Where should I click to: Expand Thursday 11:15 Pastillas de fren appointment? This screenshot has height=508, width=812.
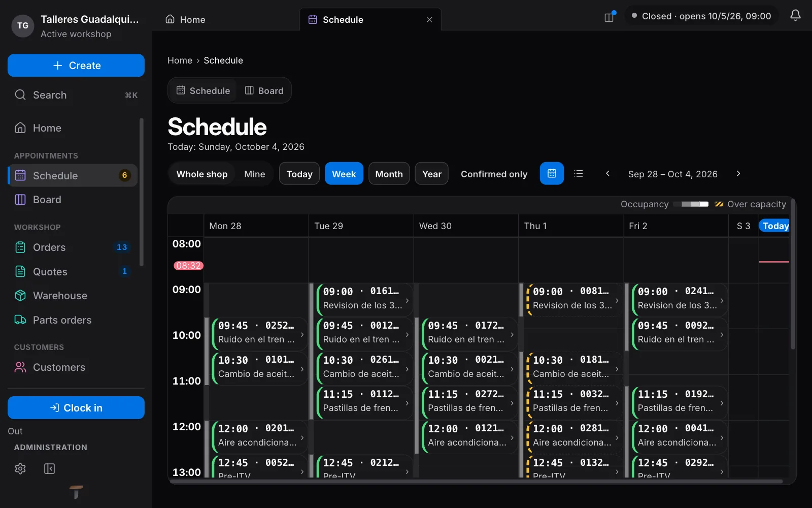[617, 403]
